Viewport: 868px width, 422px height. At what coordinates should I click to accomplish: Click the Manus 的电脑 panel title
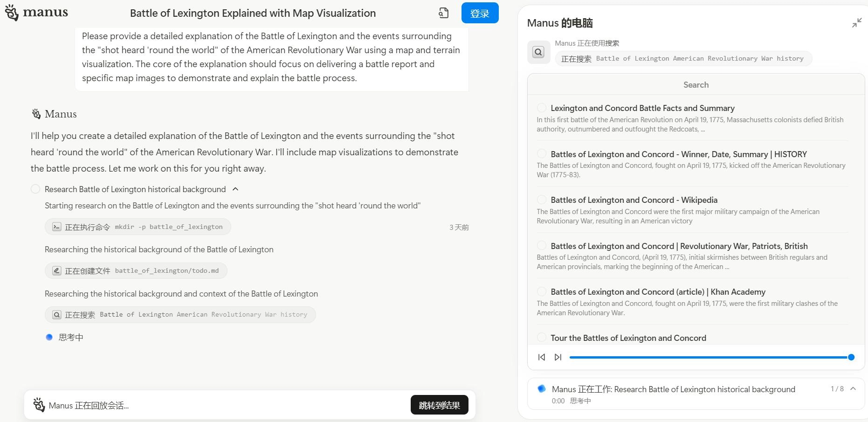560,23
